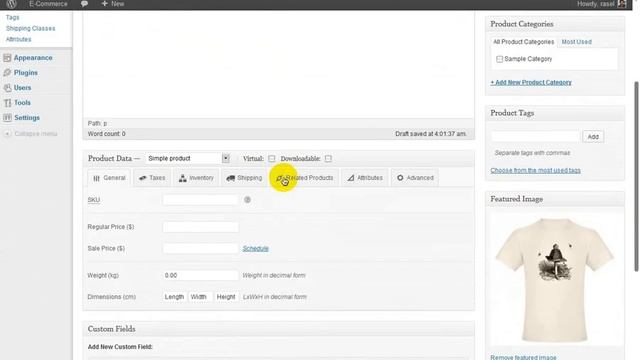Viewport: 640px width, 360px height.
Task: Click the SKU help question mark icon
Action: [247, 200]
